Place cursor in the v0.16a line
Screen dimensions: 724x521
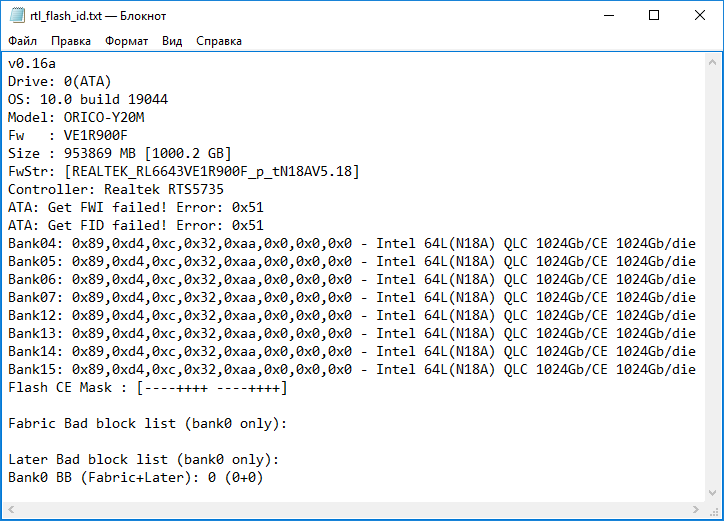[x=32, y=63]
